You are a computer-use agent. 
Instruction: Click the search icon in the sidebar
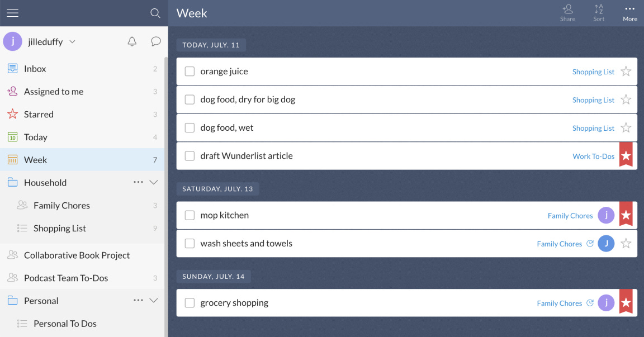(155, 13)
